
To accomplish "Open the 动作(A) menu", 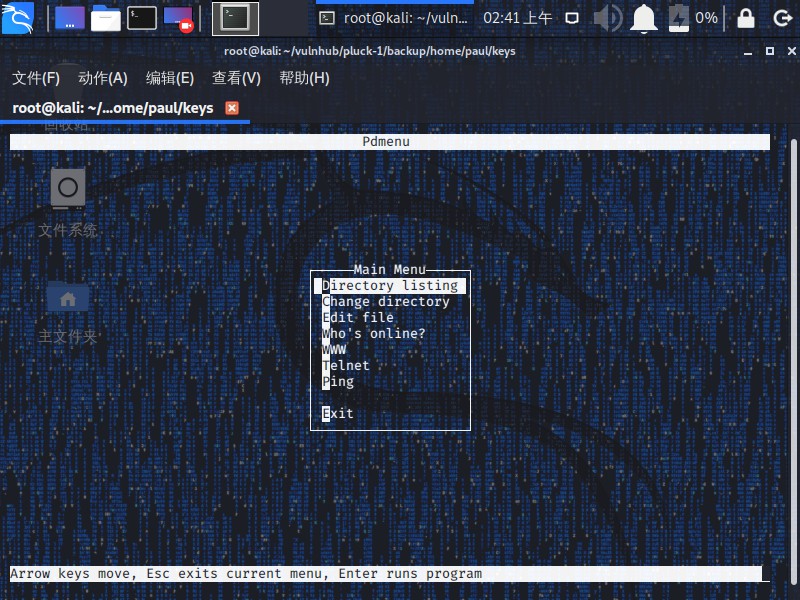I will pyautogui.click(x=103, y=78).
